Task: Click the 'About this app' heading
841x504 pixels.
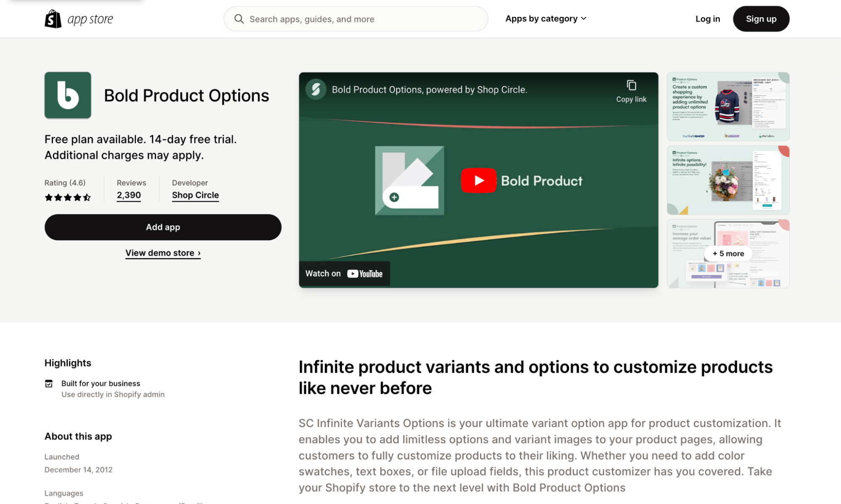Action: [x=78, y=436]
